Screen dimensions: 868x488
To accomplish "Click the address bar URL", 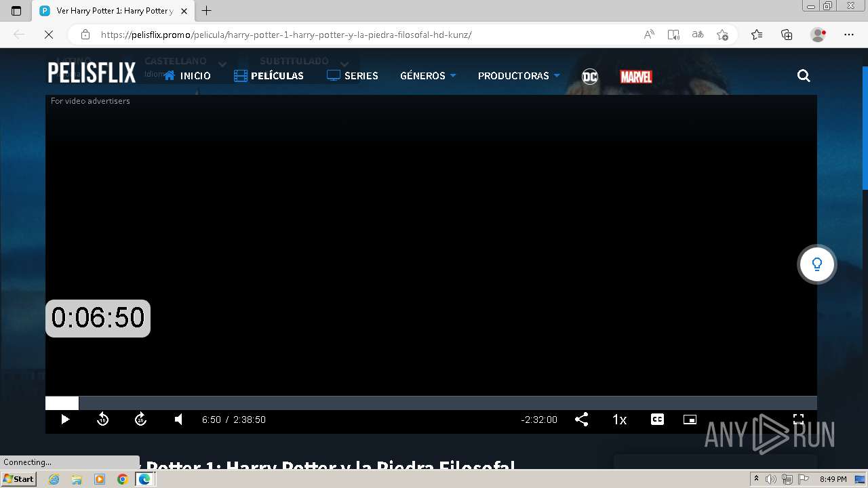I will click(x=286, y=35).
